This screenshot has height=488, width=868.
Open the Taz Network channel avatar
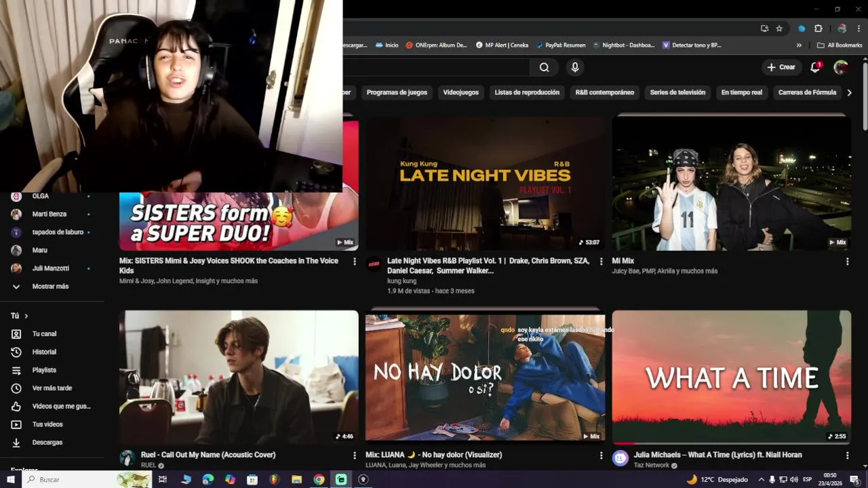click(x=620, y=458)
